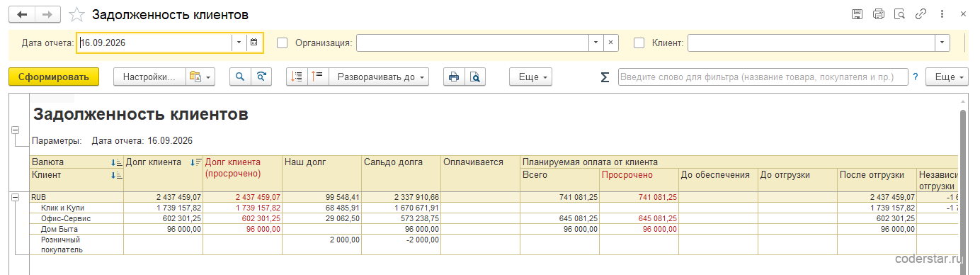Select the Офис-Сервис client cell

click(76, 218)
